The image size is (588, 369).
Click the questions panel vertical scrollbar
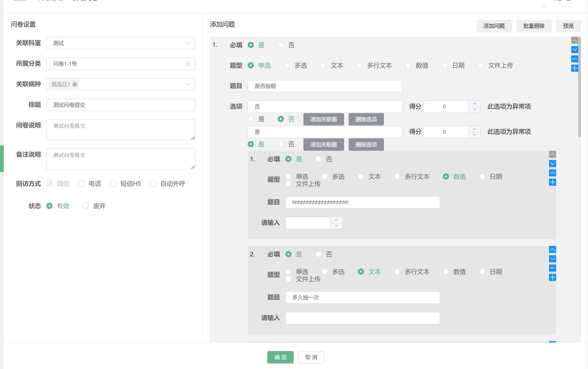(579, 87)
